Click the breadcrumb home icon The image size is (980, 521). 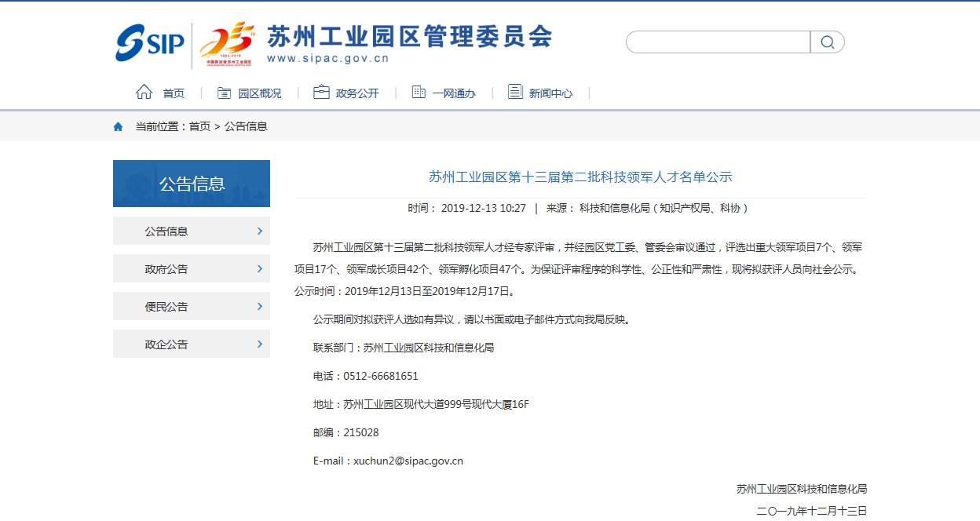(118, 126)
